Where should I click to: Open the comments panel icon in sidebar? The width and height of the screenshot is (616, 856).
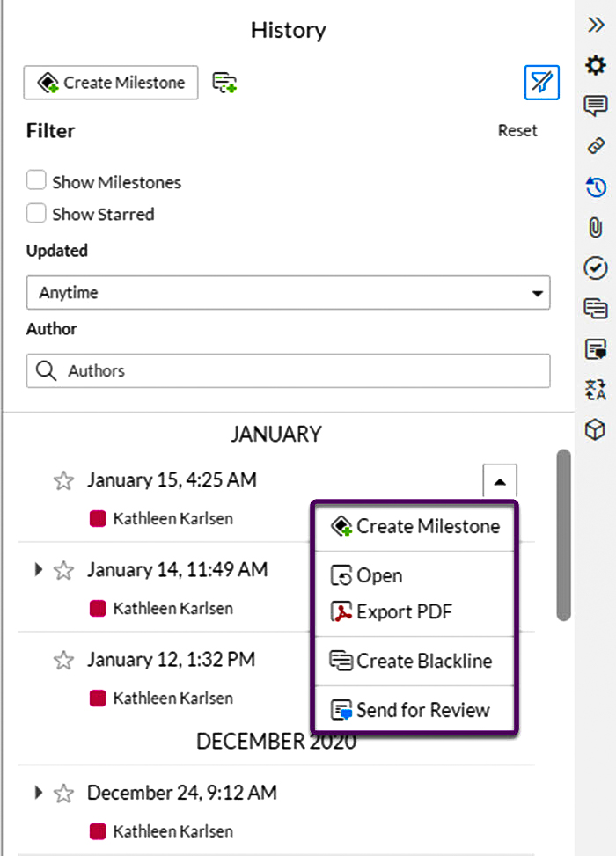tap(595, 106)
